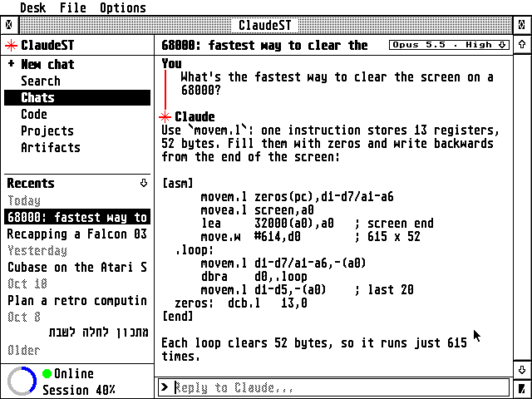Open the Projects section

coord(77,131)
